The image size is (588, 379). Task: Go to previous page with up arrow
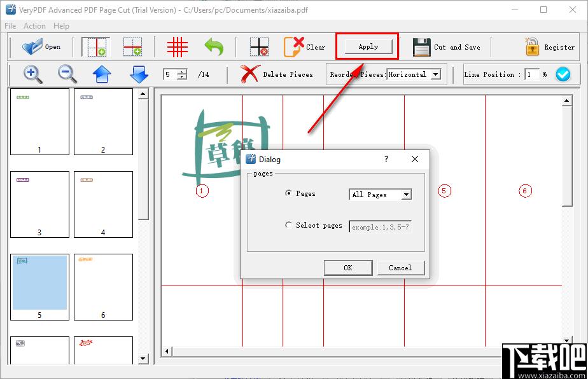click(102, 74)
